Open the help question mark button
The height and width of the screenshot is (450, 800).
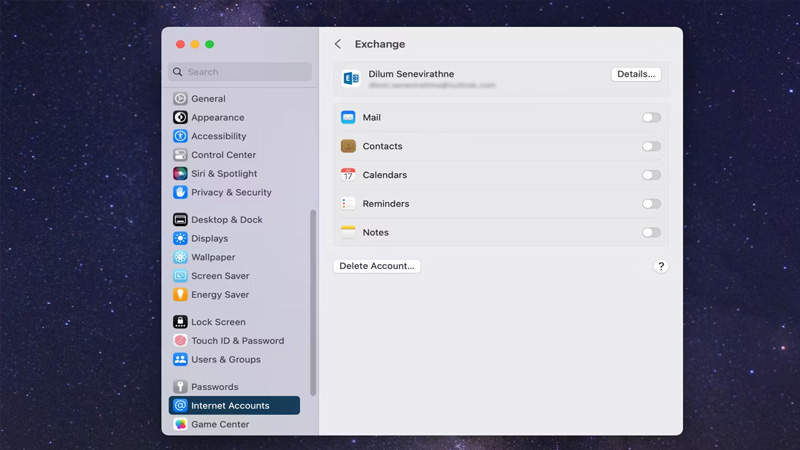(x=660, y=266)
